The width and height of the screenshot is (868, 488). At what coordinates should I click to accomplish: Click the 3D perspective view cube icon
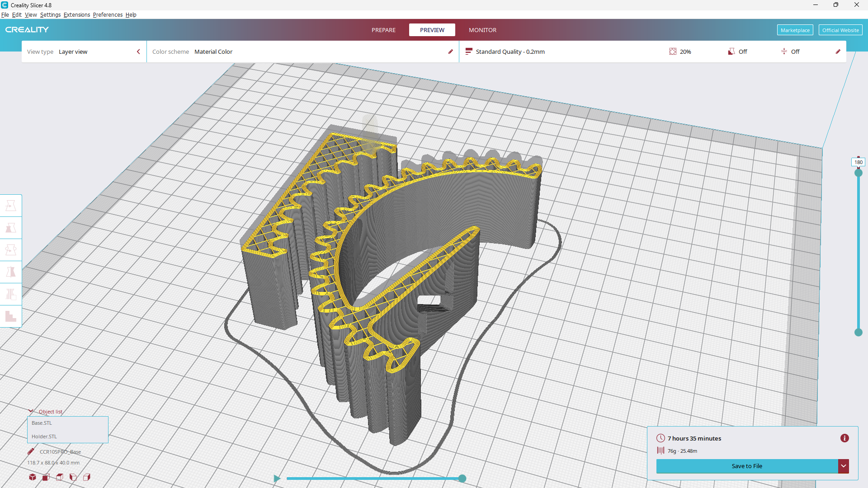click(x=33, y=477)
